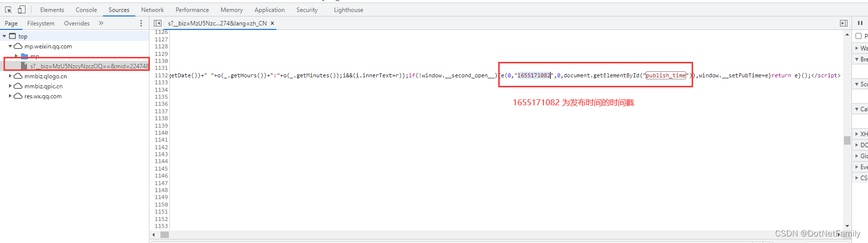Click the res.wx.qq.com cloud icon
Viewport: 868px width, 243px height.
[18, 96]
